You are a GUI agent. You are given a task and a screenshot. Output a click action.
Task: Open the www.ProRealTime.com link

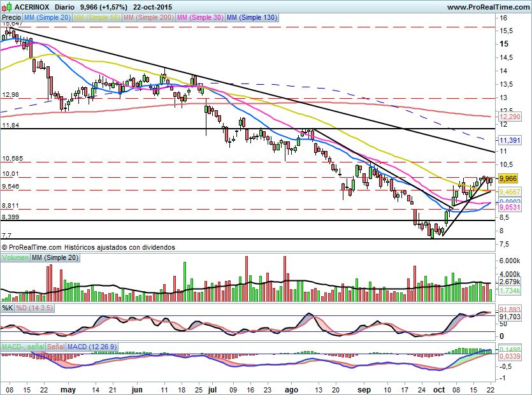coord(487,6)
